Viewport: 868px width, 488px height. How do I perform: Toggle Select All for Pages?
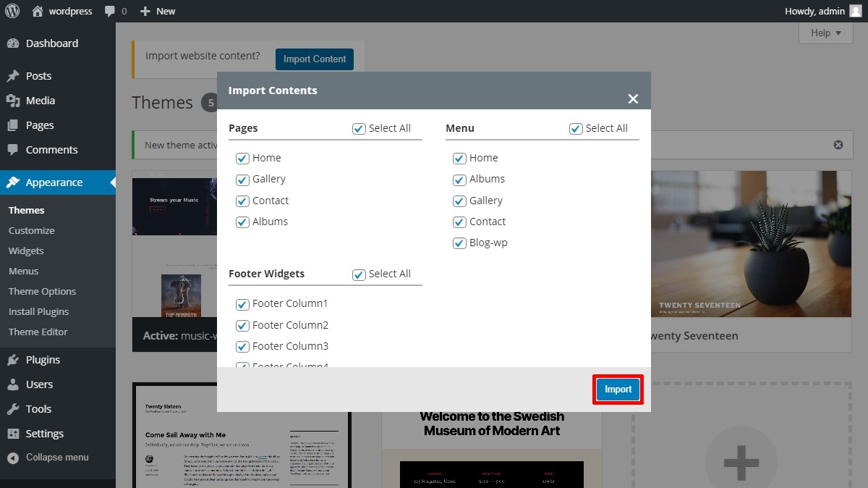[359, 129]
